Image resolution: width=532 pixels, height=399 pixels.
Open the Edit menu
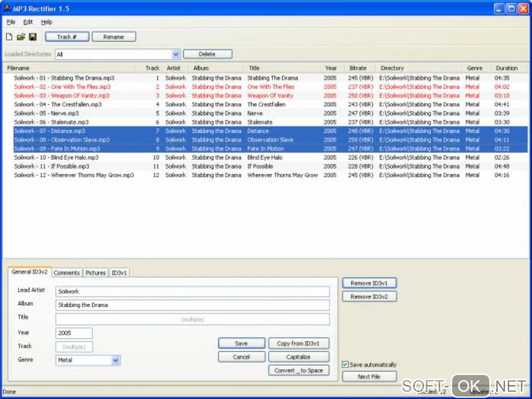click(28, 22)
